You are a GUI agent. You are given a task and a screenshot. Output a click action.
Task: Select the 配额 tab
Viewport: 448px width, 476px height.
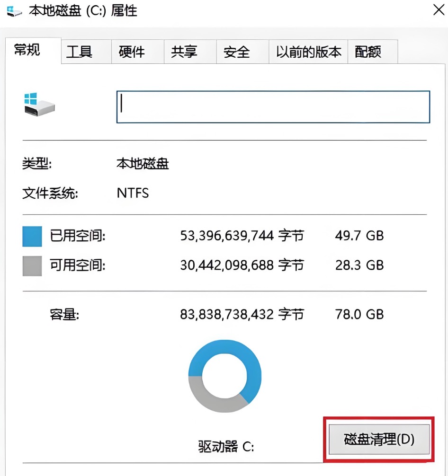click(368, 52)
